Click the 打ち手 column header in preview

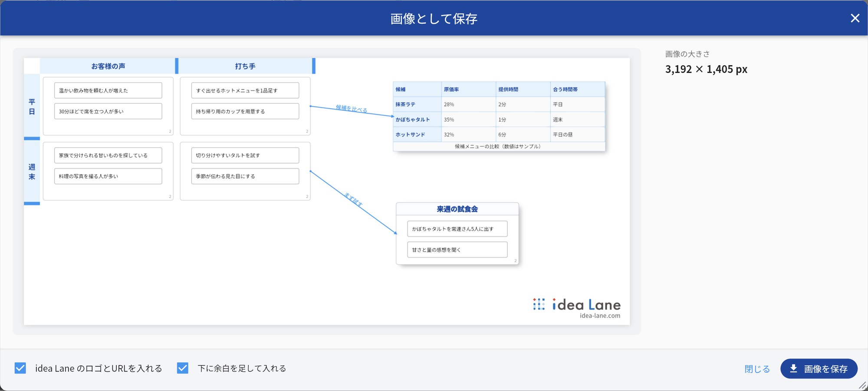coord(245,66)
